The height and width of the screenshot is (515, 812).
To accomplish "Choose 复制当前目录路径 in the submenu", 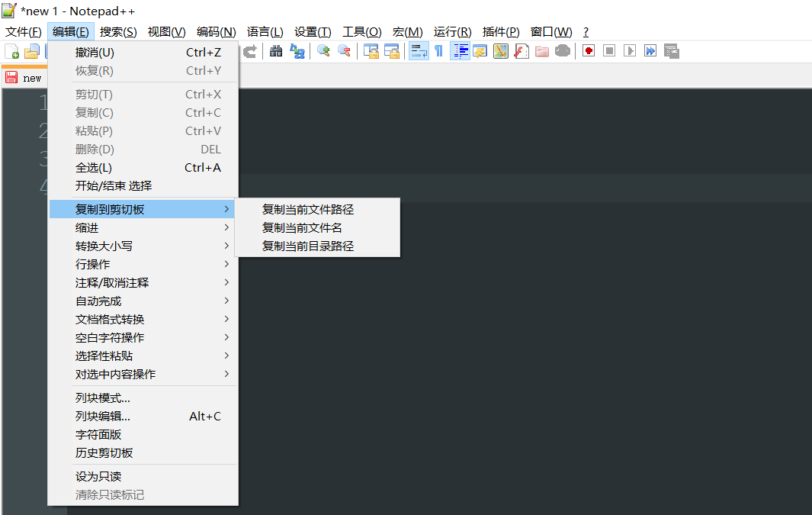I will [317, 246].
